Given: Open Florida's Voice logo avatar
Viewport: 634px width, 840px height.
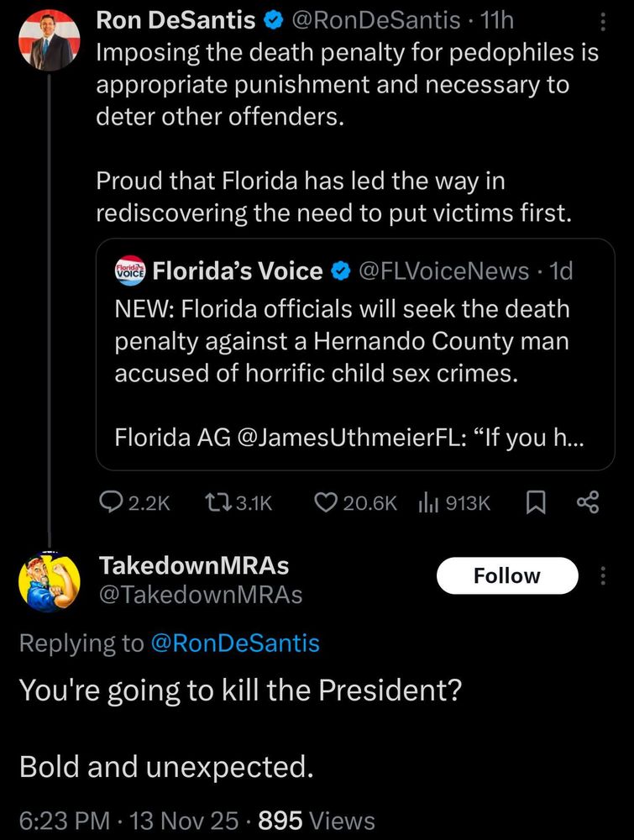Looking at the screenshot, I should pyautogui.click(x=130, y=270).
